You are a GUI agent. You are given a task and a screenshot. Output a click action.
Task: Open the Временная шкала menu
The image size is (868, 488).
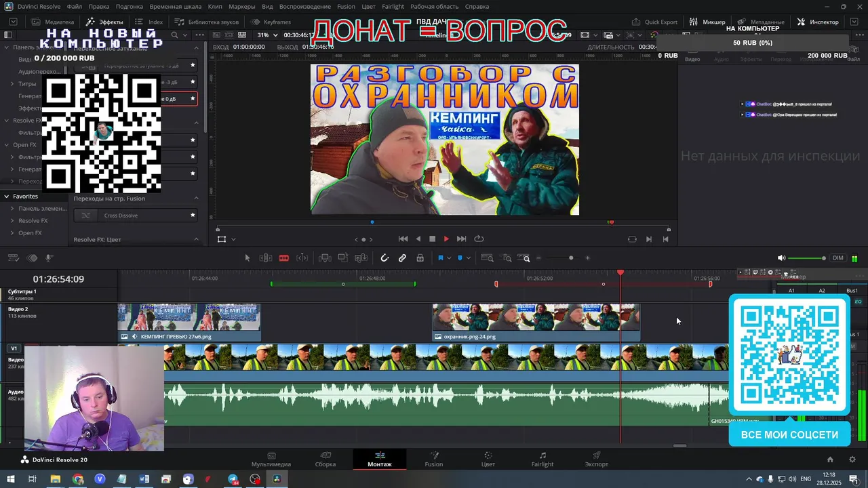pyautogui.click(x=176, y=6)
